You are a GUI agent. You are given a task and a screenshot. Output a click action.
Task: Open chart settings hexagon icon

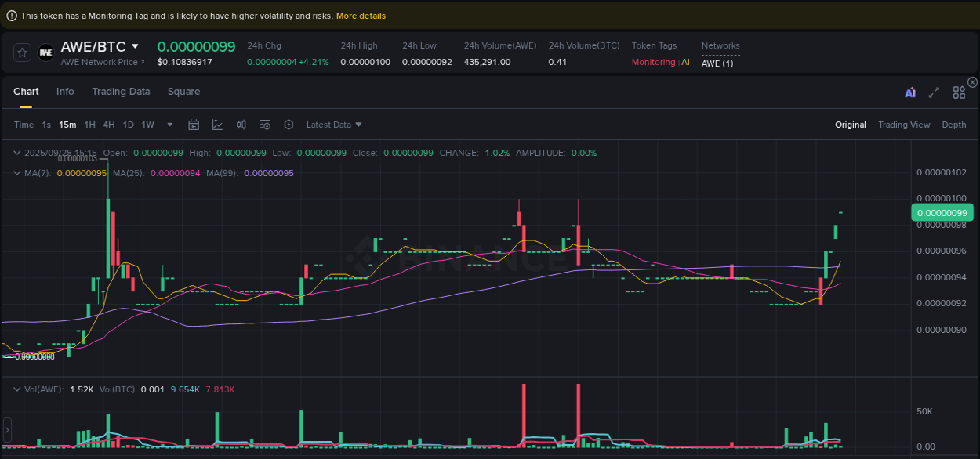tap(288, 124)
